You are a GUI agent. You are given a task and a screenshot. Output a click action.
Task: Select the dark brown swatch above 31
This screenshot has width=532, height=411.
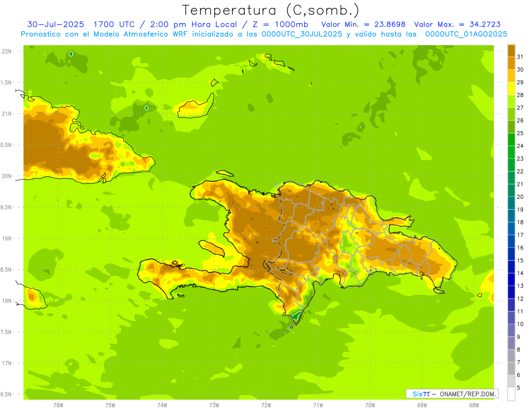pyautogui.click(x=511, y=51)
